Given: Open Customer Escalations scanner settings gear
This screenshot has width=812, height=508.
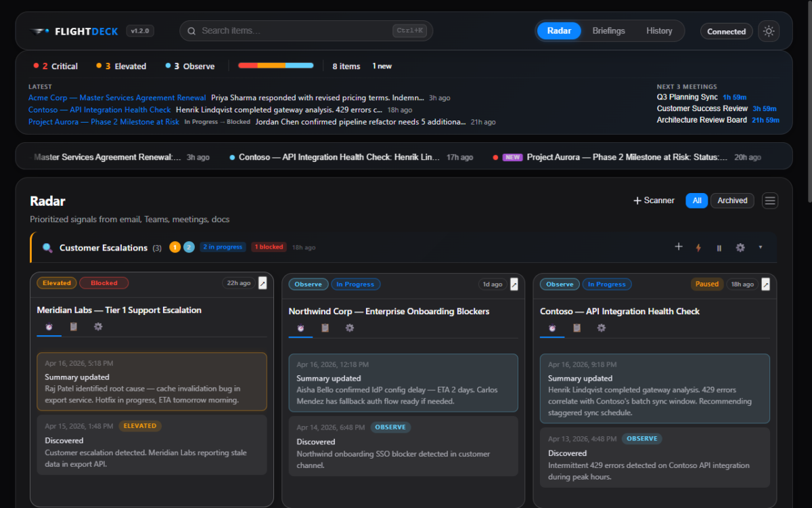Looking at the screenshot, I should (740, 248).
